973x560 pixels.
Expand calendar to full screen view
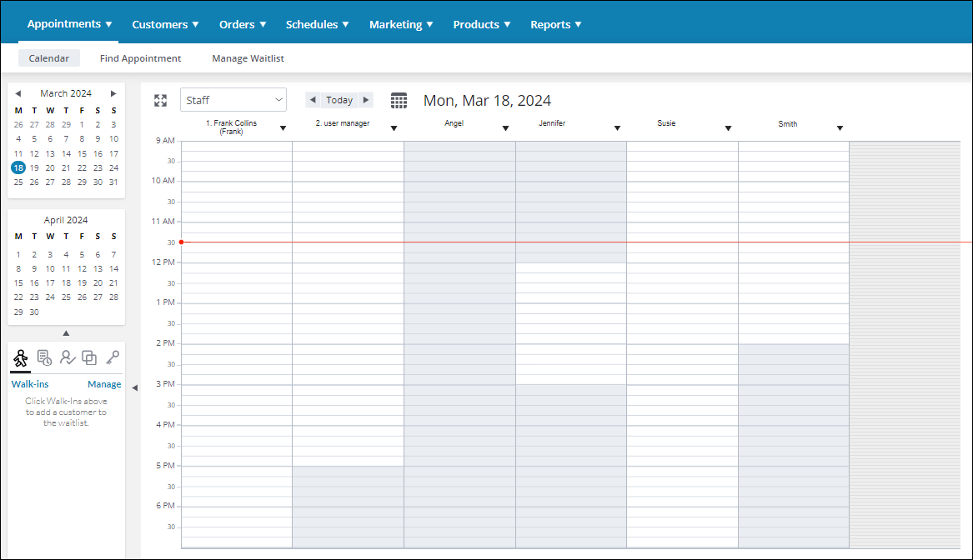coord(160,100)
